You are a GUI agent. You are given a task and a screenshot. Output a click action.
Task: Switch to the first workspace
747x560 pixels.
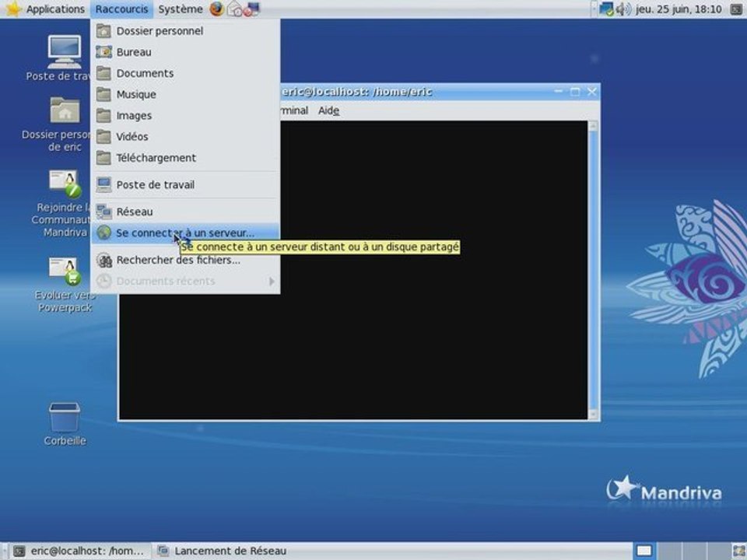[x=644, y=551]
